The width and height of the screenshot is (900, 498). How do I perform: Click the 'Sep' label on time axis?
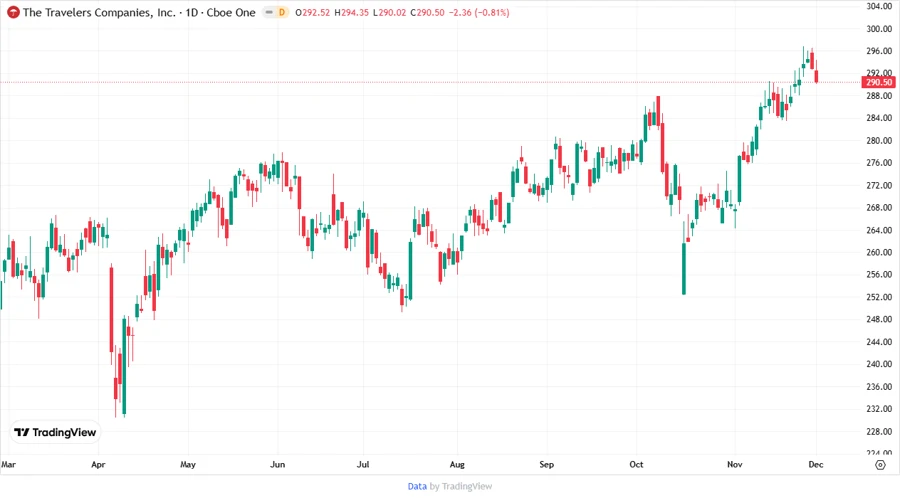[x=546, y=464]
